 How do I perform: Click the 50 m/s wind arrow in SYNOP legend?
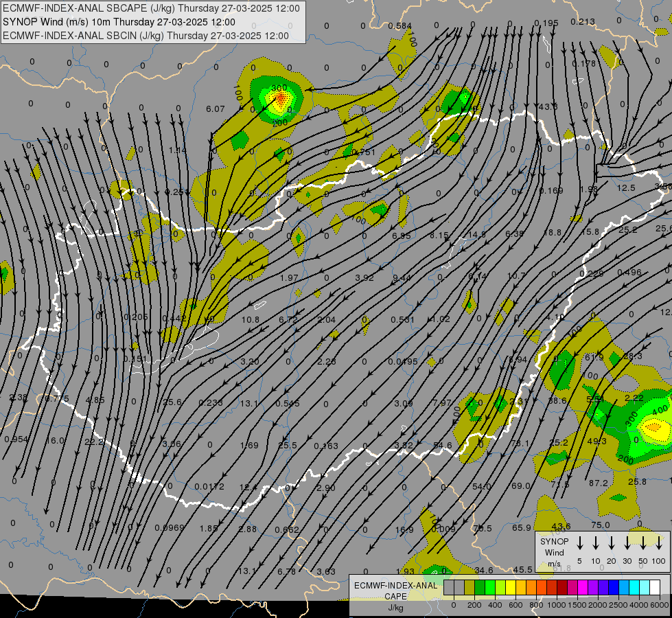pyautogui.click(x=643, y=542)
